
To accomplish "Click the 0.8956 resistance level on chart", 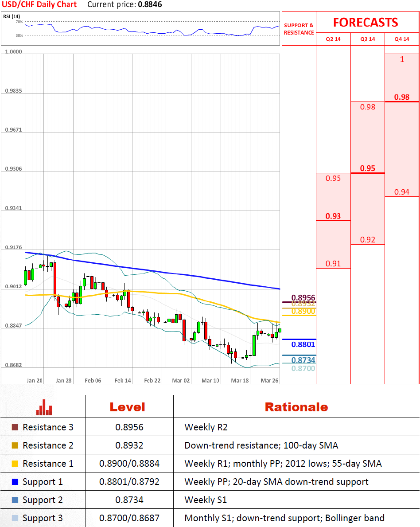I will [303, 297].
